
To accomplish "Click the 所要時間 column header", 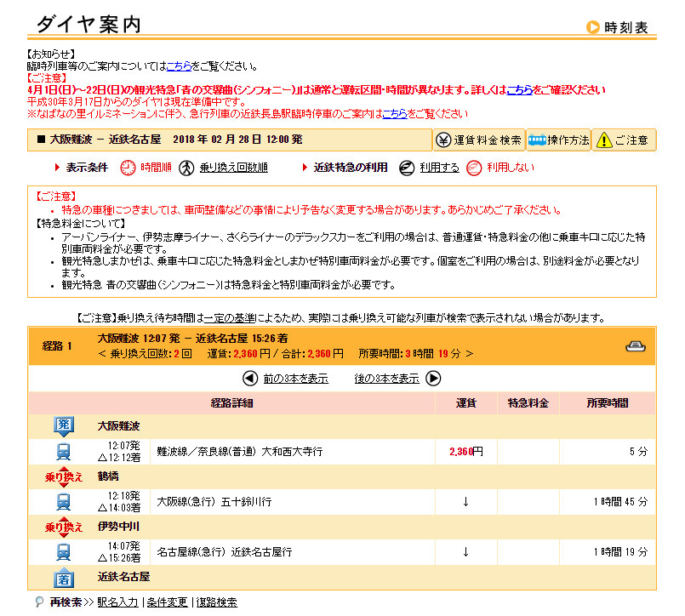I will (x=608, y=403).
